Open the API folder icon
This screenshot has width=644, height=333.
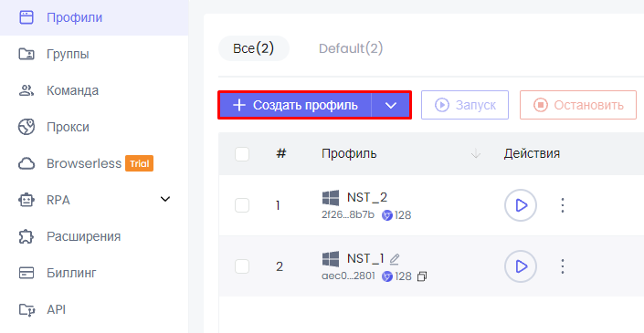point(26,309)
